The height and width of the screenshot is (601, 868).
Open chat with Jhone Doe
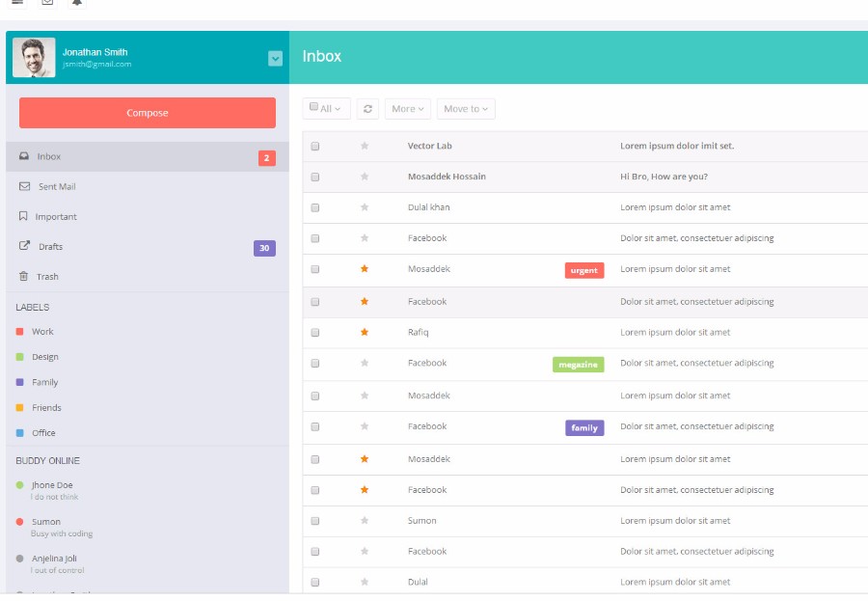52,485
